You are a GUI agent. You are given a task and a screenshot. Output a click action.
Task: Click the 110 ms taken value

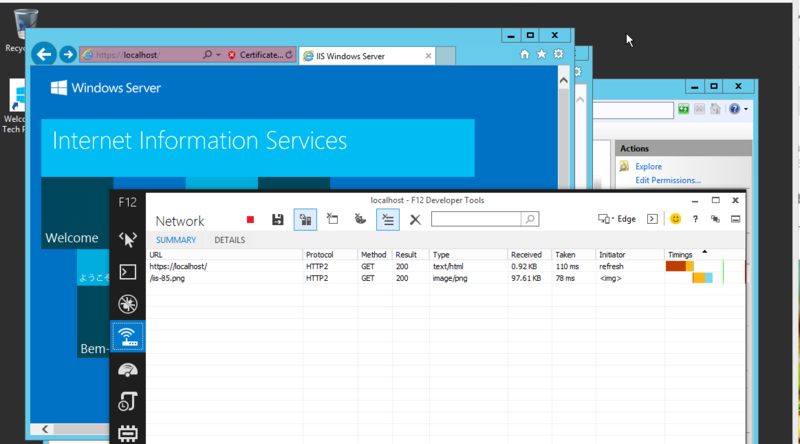567,266
